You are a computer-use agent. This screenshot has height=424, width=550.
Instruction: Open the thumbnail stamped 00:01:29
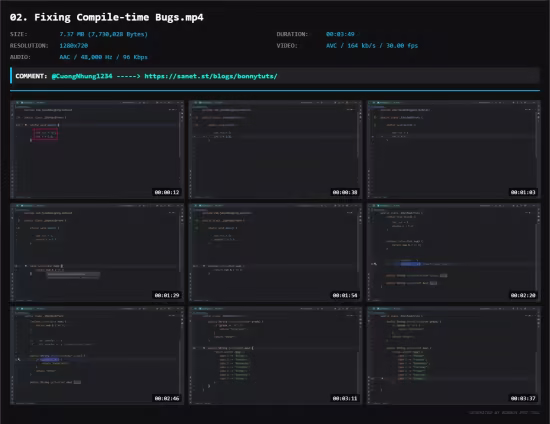(97, 253)
